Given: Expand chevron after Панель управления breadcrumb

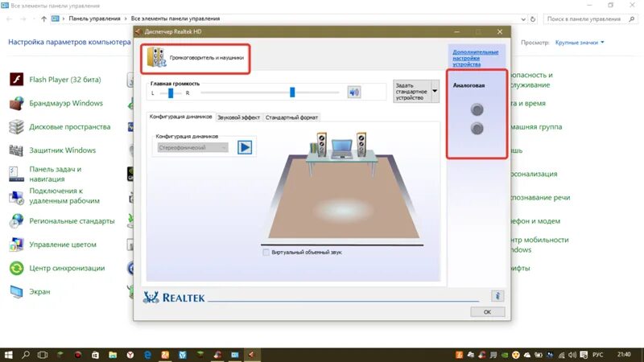Looking at the screenshot, I should 126,19.
